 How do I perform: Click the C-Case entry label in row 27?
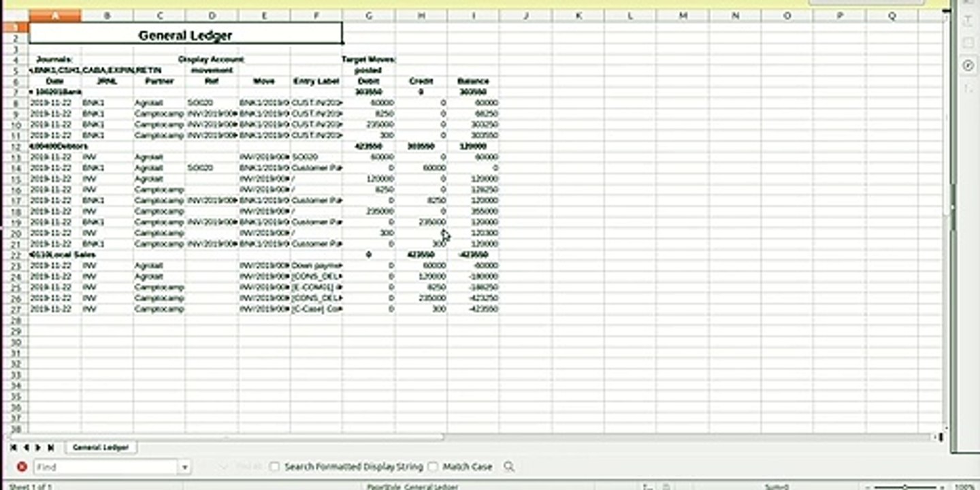click(x=316, y=309)
